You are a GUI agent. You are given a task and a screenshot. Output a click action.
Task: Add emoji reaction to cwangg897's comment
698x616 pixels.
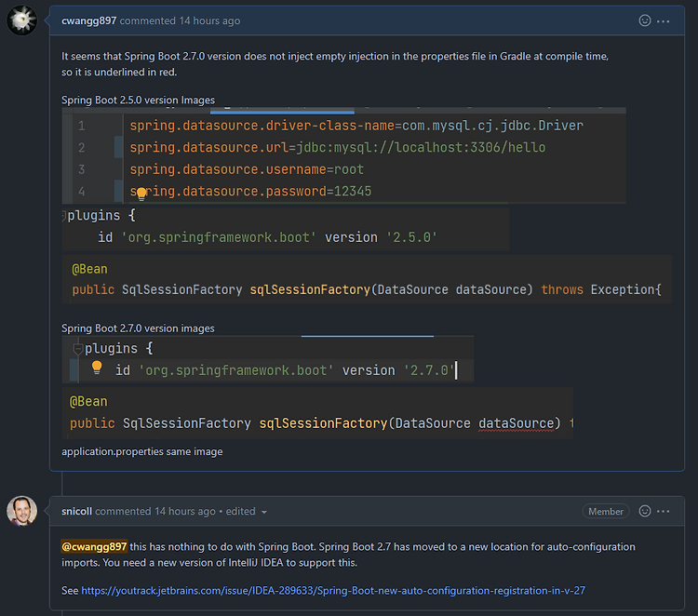point(645,20)
